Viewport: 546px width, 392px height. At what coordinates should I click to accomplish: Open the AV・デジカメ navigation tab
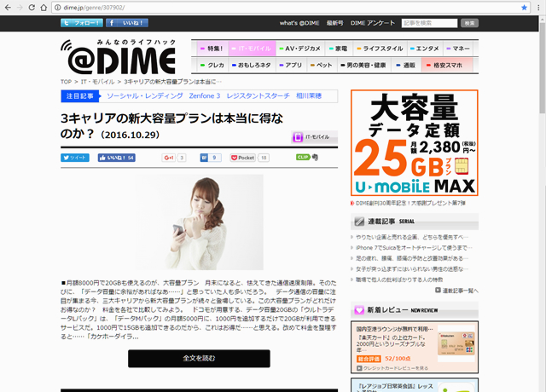click(303, 48)
